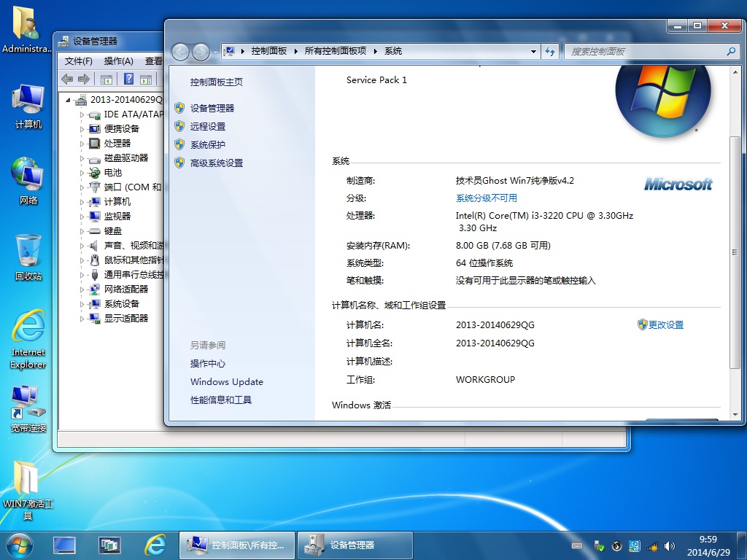Screen dimensions: 747x560
Task: Expand the arrow after 所有控制面板项 breadcrumb
Action: point(376,51)
